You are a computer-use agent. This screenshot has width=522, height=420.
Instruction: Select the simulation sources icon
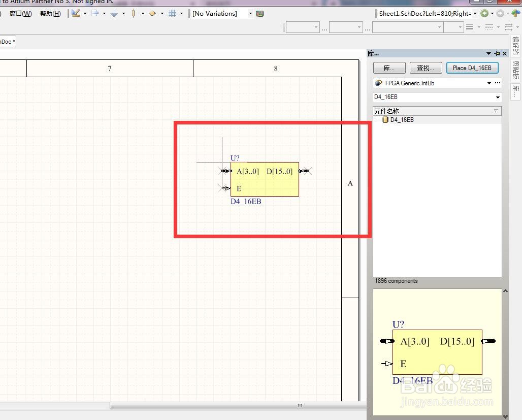(x=152, y=13)
